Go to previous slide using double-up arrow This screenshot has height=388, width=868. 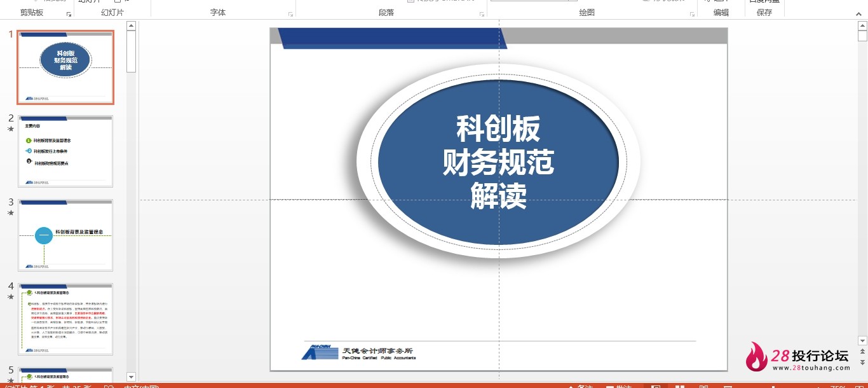[862, 352]
